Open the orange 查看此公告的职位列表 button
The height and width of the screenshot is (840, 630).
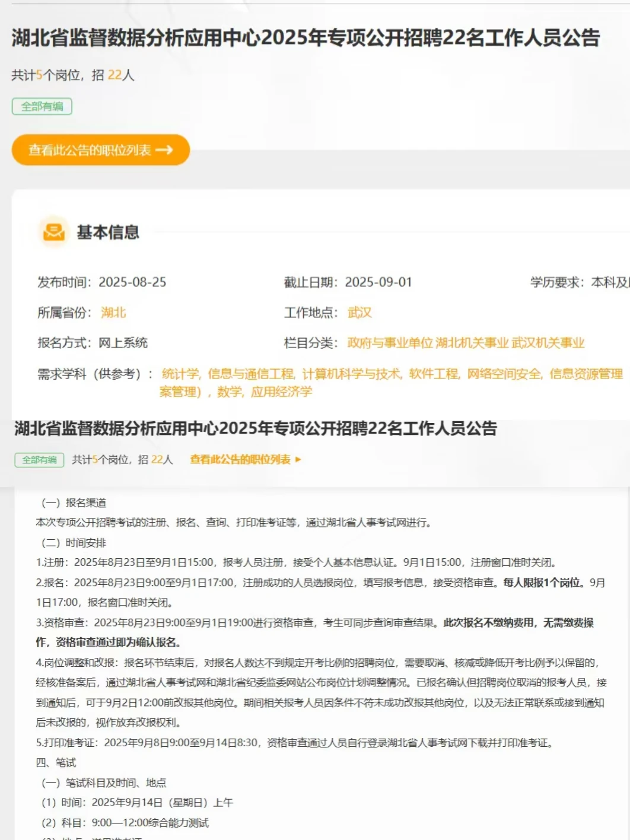tap(100, 150)
